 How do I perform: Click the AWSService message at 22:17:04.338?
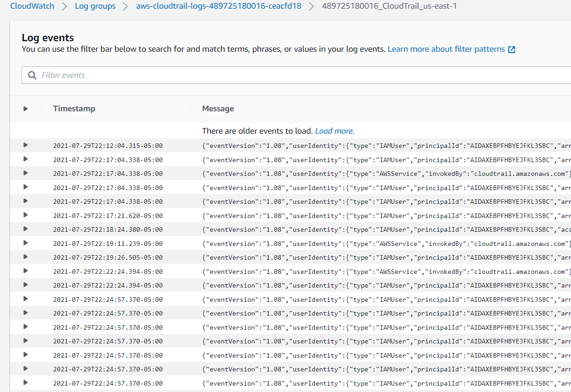pyautogui.click(x=386, y=174)
